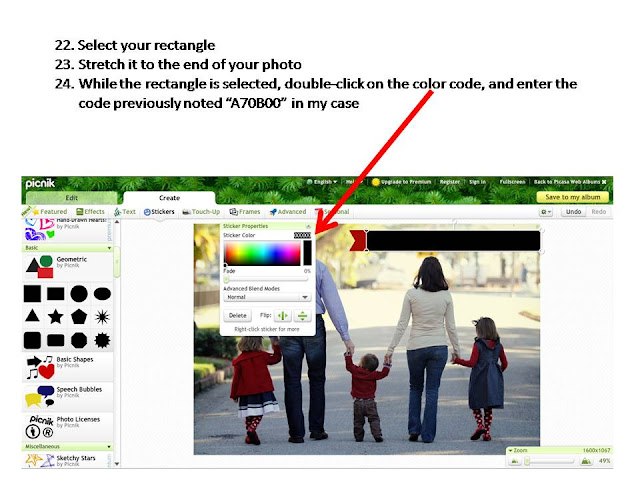Pick the jagged seal burst sticker
The width and height of the screenshot is (640, 480).
click(102, 340)
